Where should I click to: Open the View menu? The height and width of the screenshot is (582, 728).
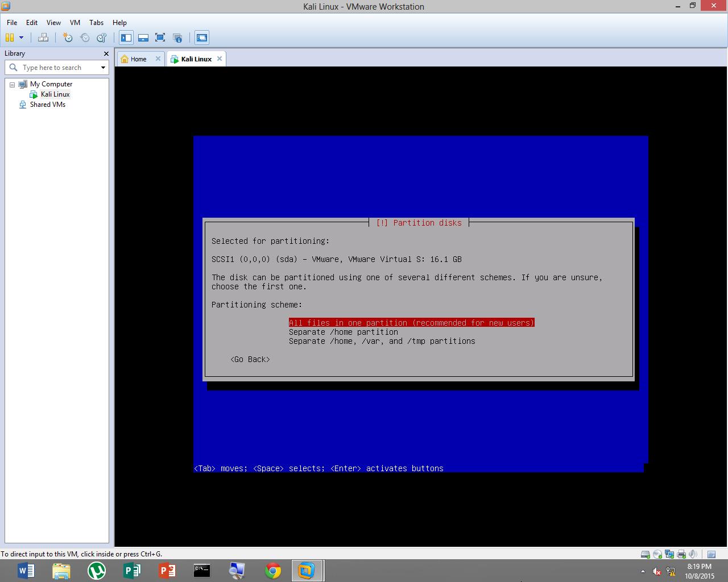[x=53, y=23]
